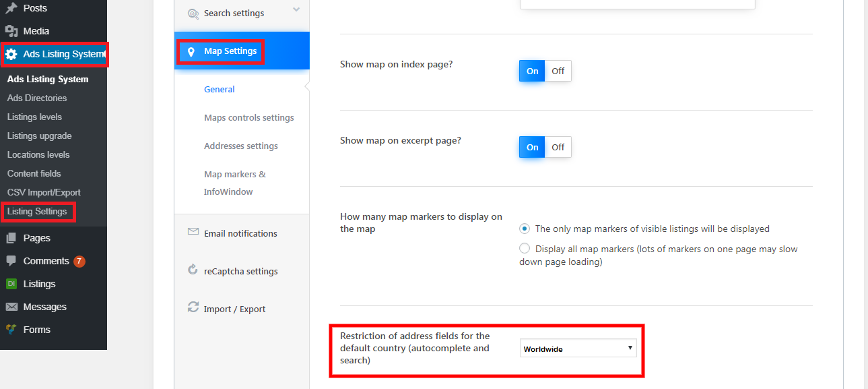Click the Posts pushpin icon

(11, 8)
